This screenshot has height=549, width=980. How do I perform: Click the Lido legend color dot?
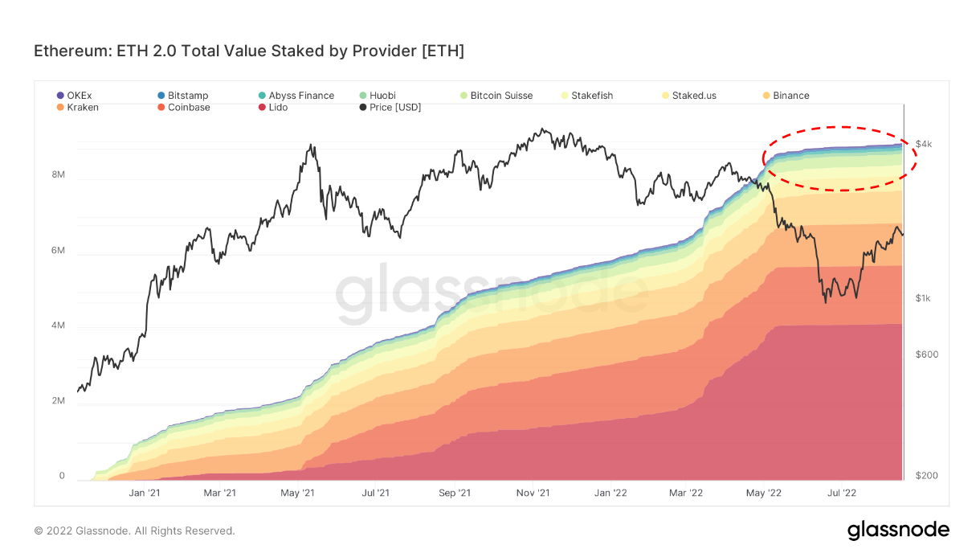[262, 108]
